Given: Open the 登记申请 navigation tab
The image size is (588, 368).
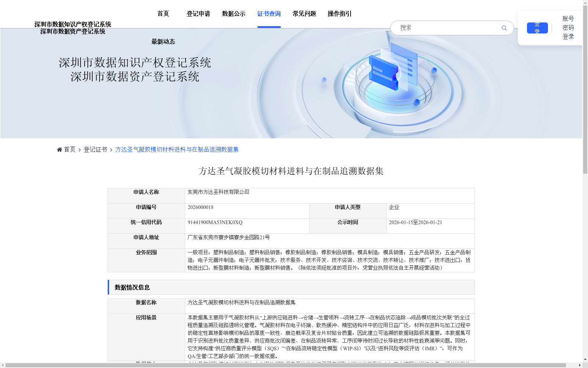Looking at the screenshot, I should [x=198, y=14].
